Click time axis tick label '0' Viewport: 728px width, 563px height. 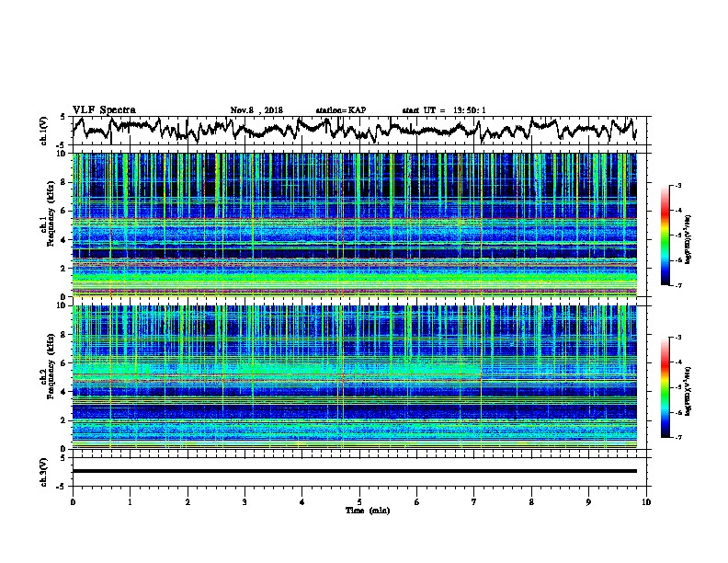(x=73, y=502)
